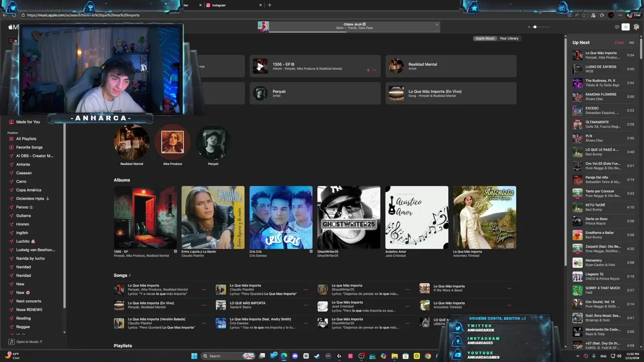Click the Enséñame a Bailar artwork in Up Next

point(577,235)
